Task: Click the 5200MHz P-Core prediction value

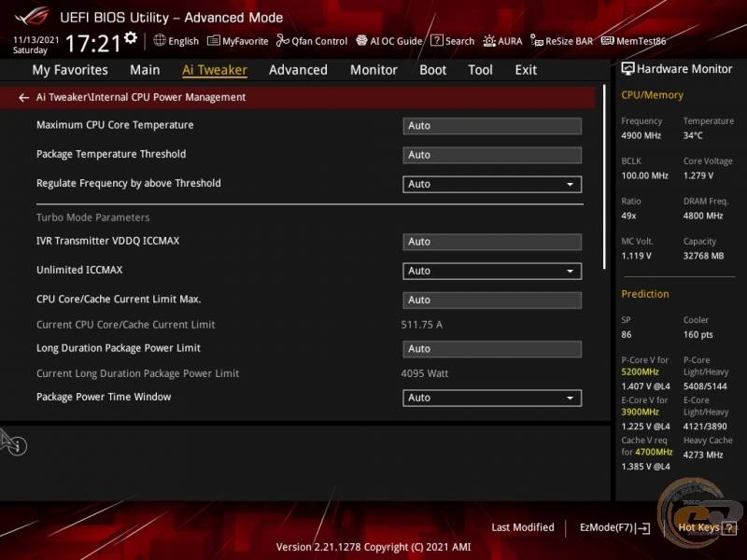Action: [x=640, y=371]
